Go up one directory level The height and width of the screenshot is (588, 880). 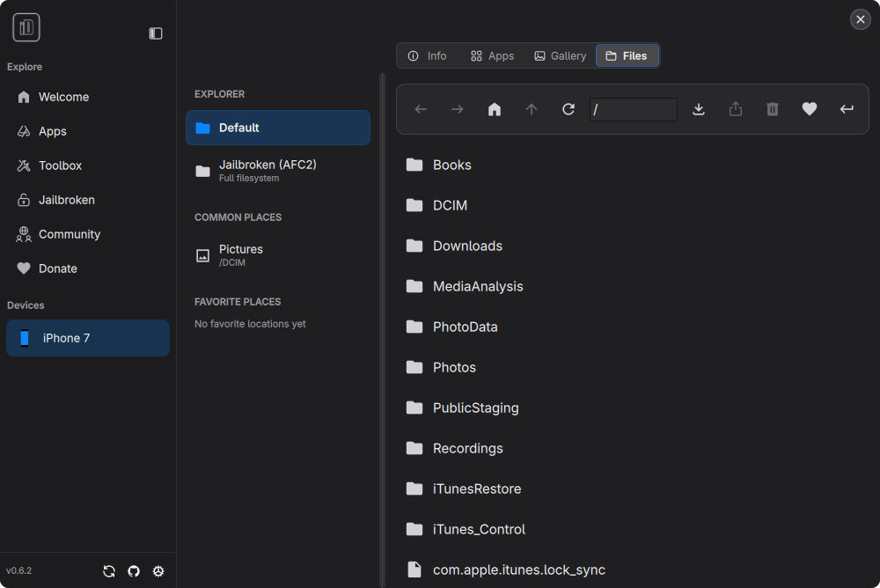coord(532,109)
